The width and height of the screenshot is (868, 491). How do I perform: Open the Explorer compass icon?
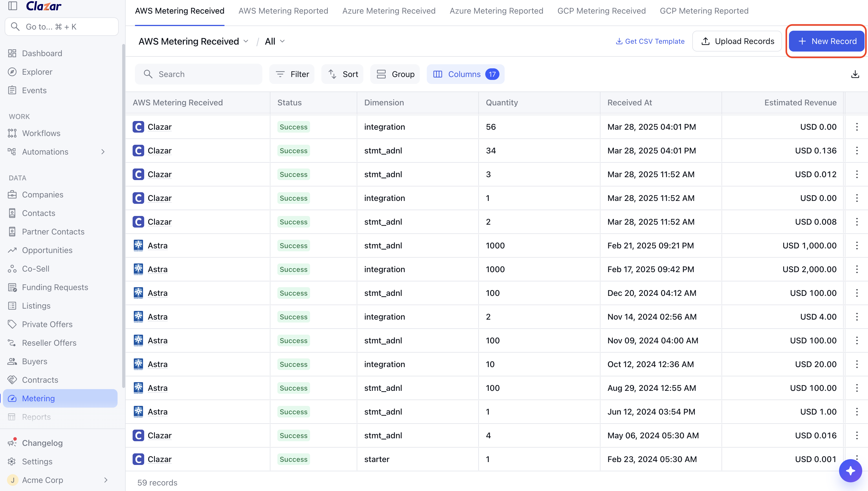coord(12,72)
